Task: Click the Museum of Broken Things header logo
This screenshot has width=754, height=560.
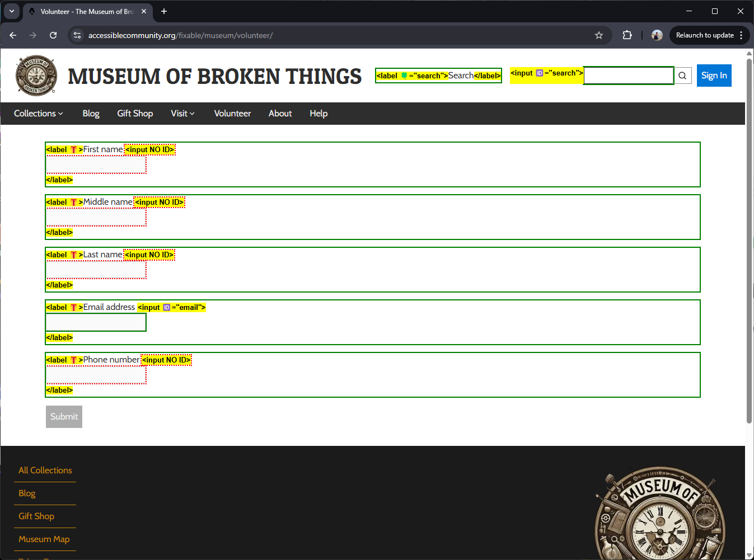Action: (x=36, y=76)
